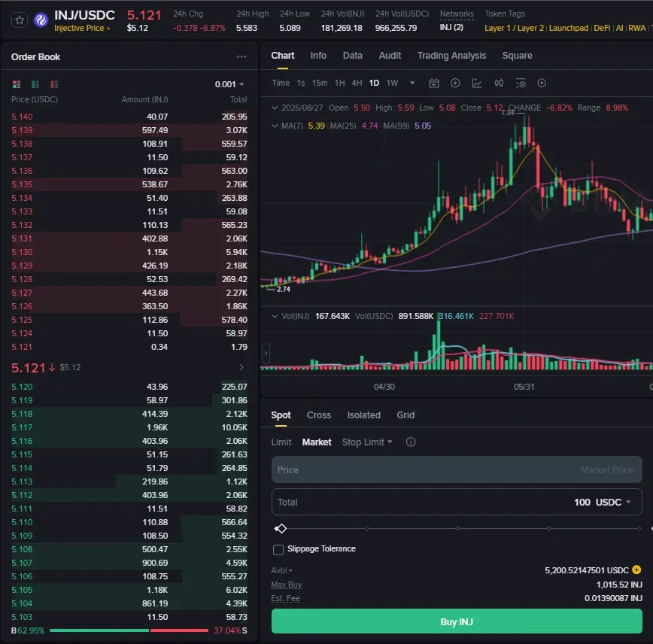Click the Launchpad token tag
The height and width of the screenshot is (644, 653).
(x=569, y=28)
